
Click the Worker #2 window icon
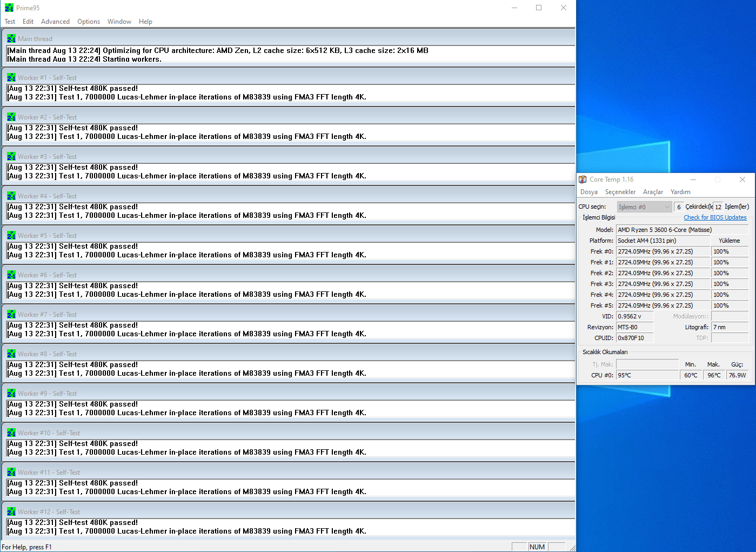[11, 117]
